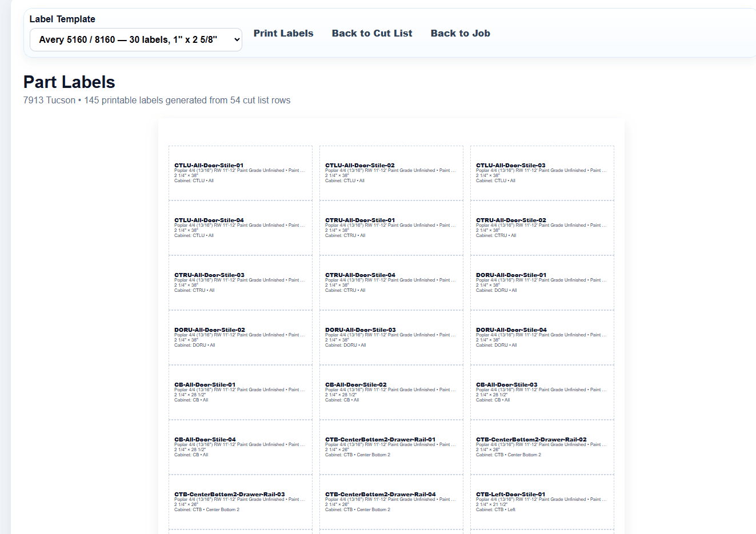This screenshot has height=534, width=756.
Task: Select label DORU-All-Door-Stile-02
Action: (241, 338)
